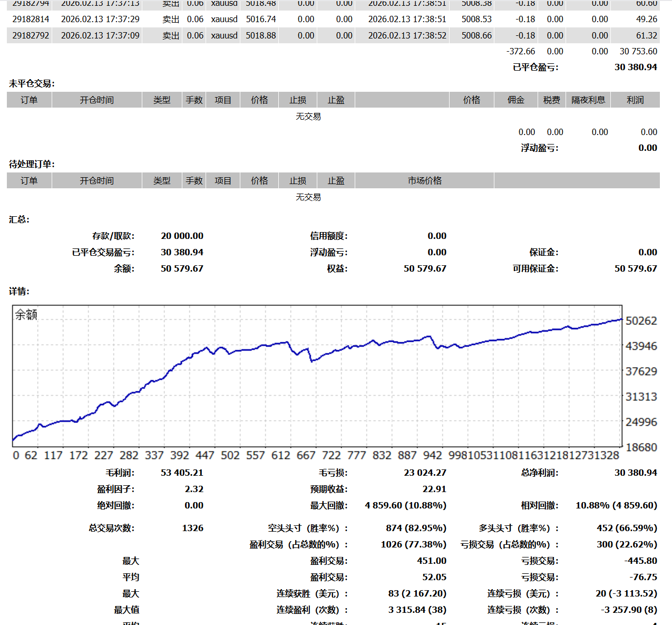Click the 市场价格 column header
Viewport: 672px width, 625px height.
[x=425, y=180]
